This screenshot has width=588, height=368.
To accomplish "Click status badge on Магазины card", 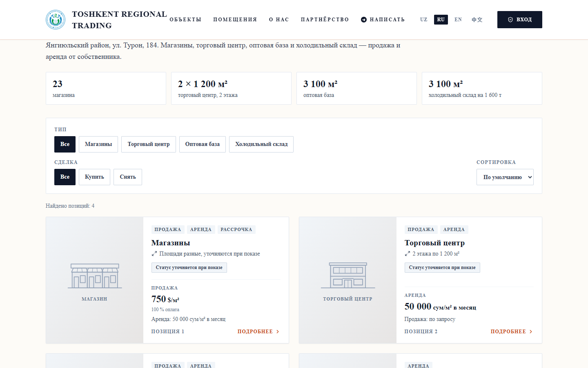I will pos(189,268).
